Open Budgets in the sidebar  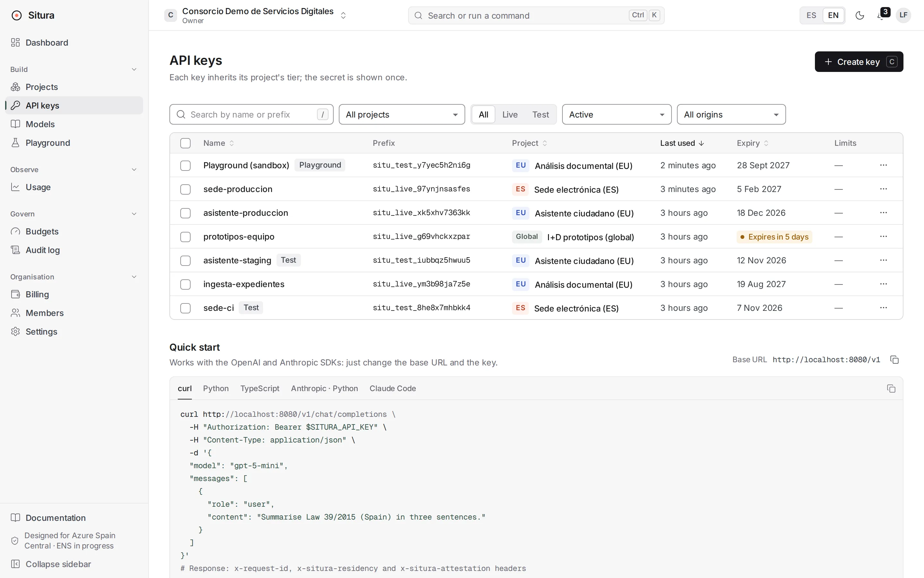74,231
